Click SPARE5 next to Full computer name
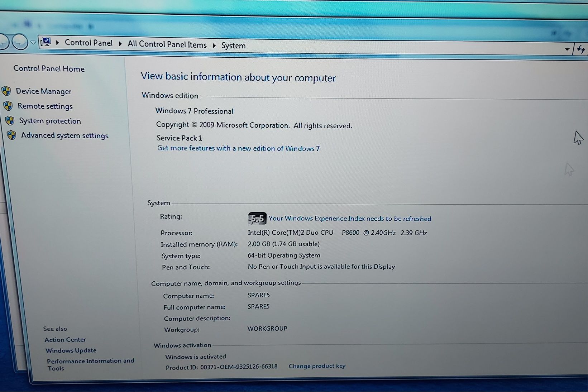 click(x=258, y=306)
